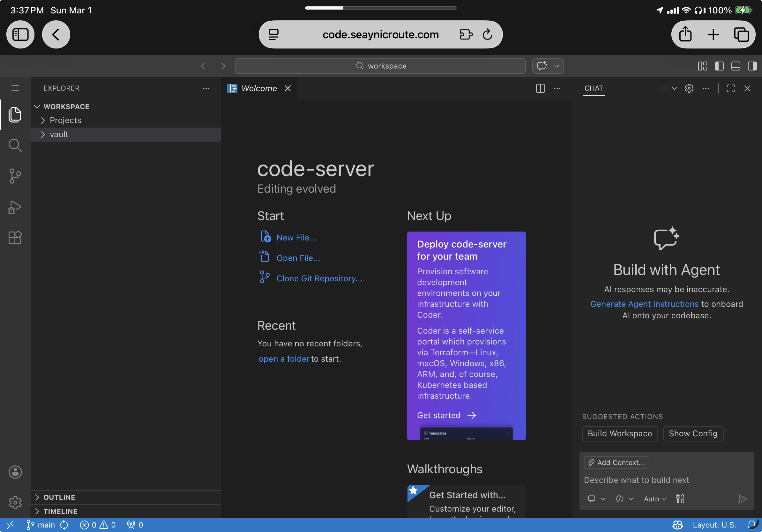
Task: Toggle split editor for the Welcome page
Action: pos(540,88)
